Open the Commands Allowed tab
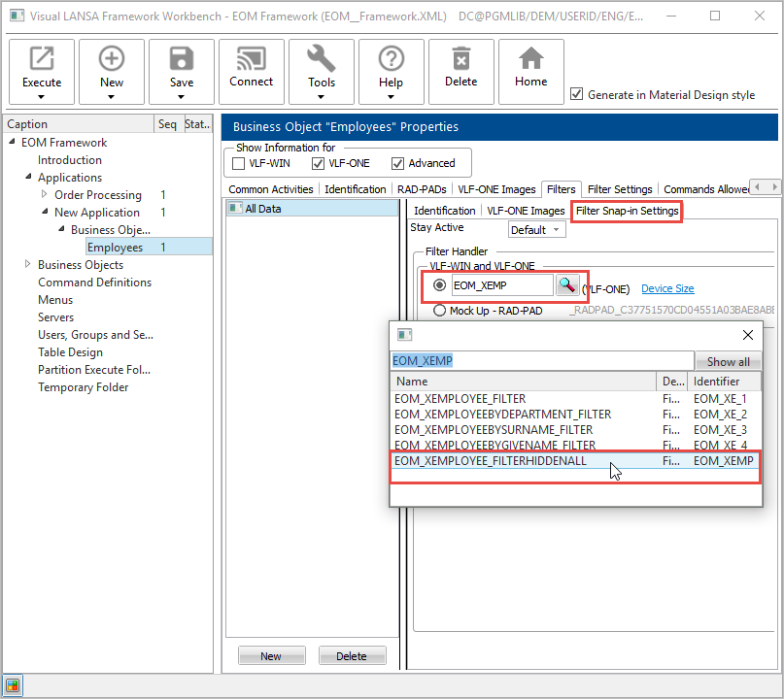This screenshot has height=699, width=784. [x=705, y=189]
